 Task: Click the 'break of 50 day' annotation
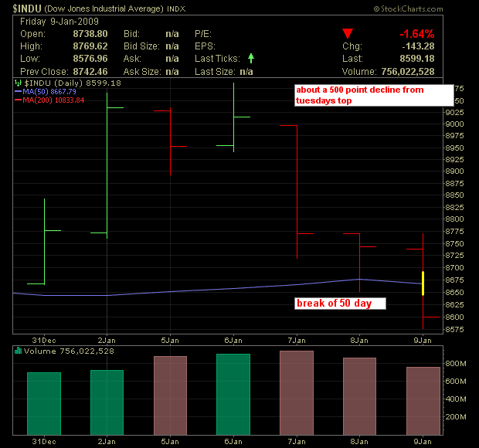click(340, 304)
